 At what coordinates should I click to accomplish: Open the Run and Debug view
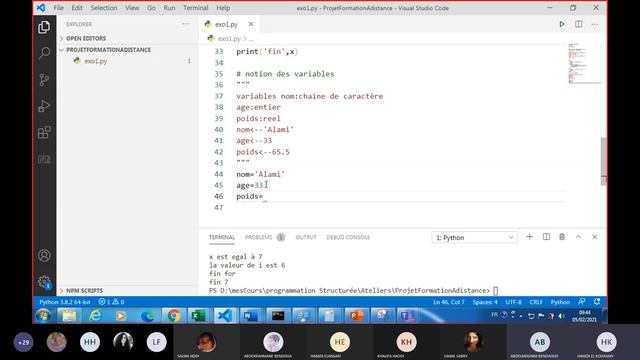[44, 106]
